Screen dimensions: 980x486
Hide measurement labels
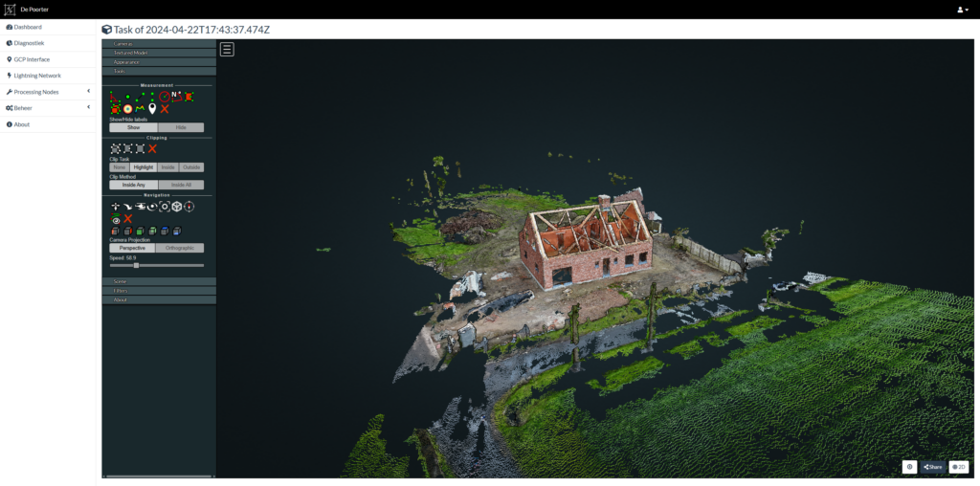180,127
